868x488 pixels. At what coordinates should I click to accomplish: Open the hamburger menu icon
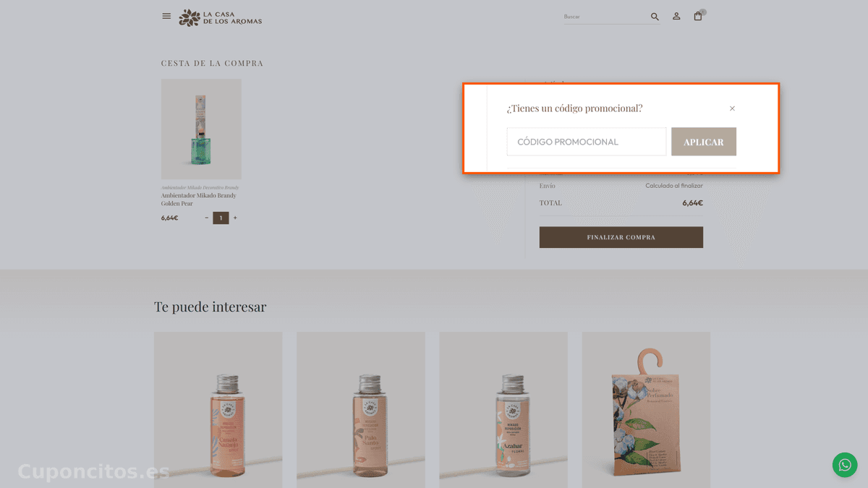coord(166,16)
